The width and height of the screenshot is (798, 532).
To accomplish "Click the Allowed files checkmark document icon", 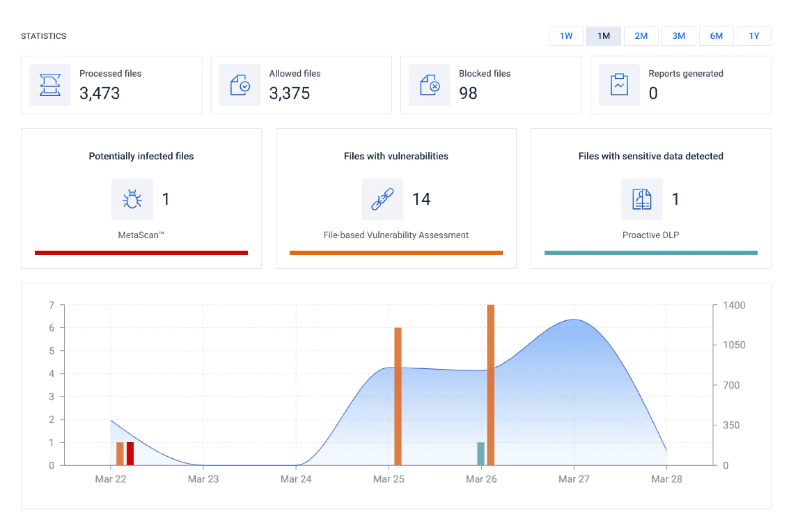I will click(239, 85).
